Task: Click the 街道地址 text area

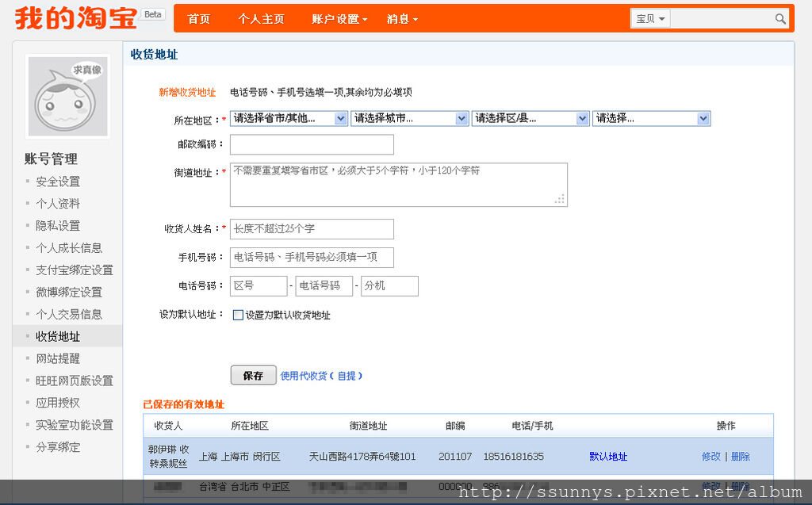Action: [x=398, y=185]
